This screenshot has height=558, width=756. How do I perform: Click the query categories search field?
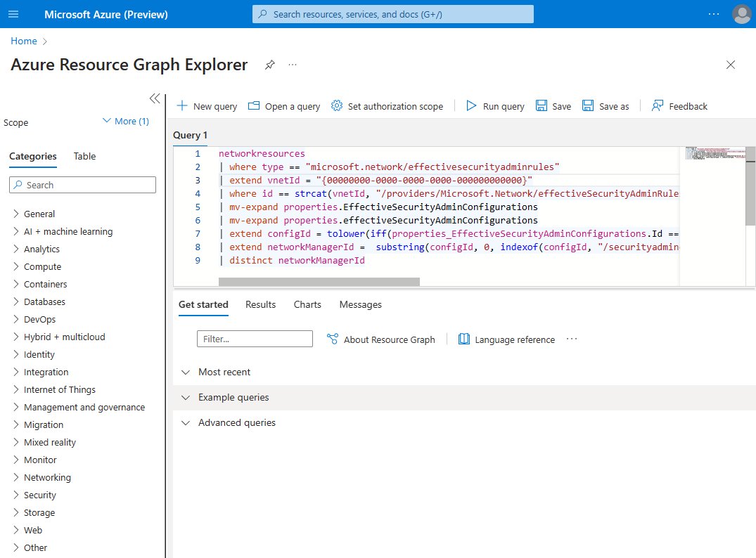[x=82, y=184]
